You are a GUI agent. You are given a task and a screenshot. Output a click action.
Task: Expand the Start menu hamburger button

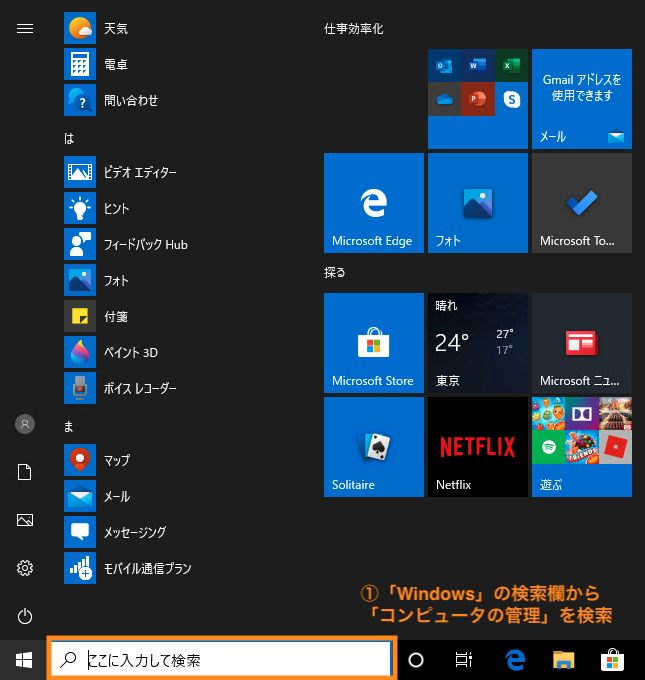[x=25, y=29]
